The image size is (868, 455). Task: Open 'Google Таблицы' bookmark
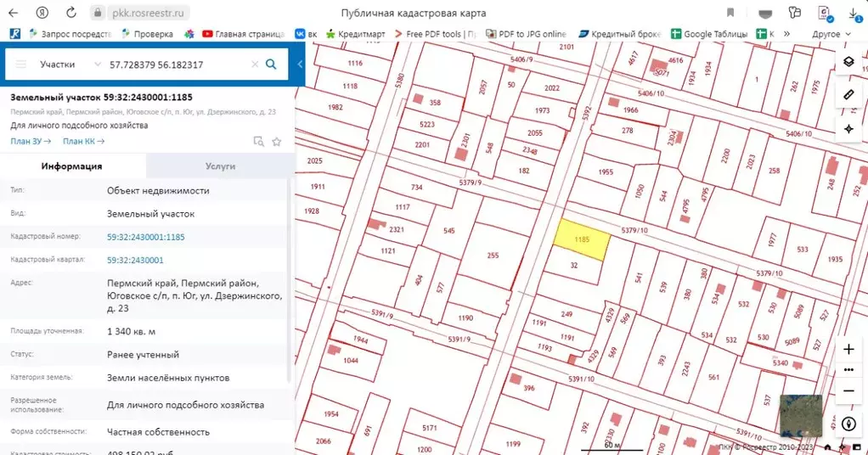[x=709, y=34]
